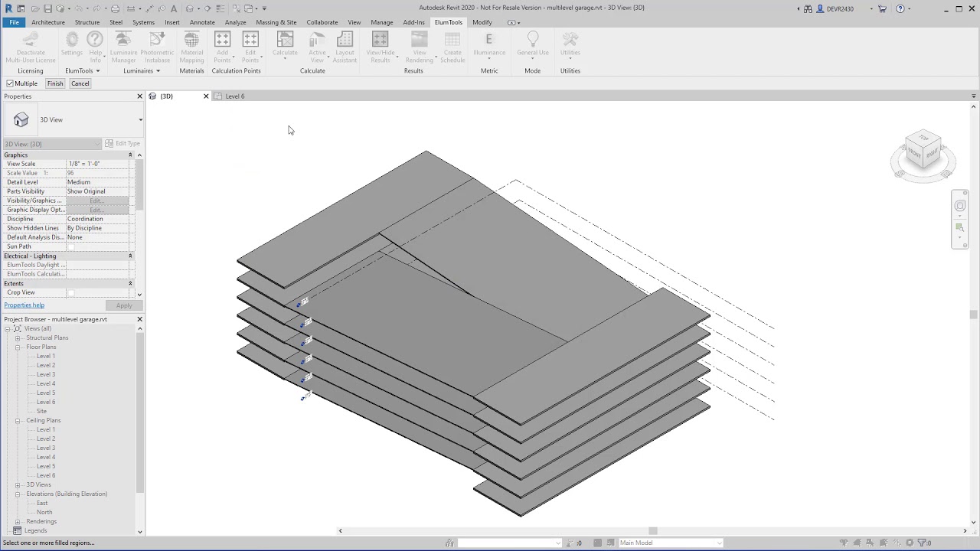Click the shopping cart icon in title bar
The width and height of the screenshot is (980, 551).
(882, 8)
